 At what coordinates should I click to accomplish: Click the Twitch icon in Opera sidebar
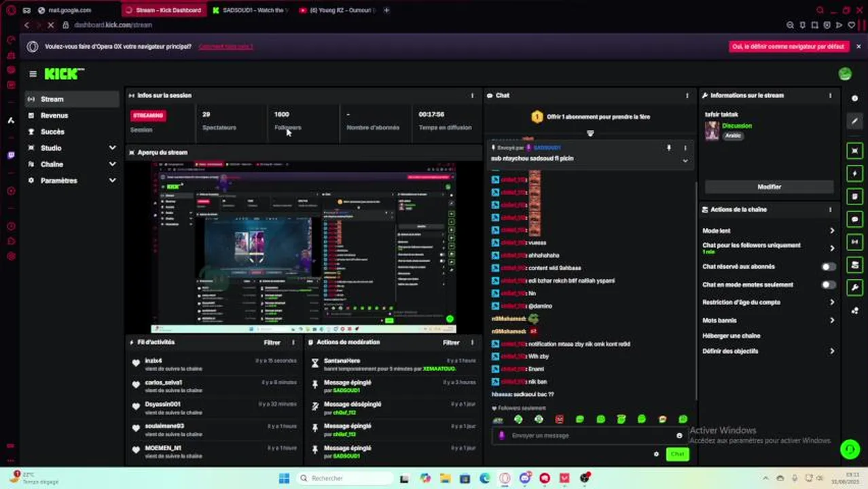click(11, 156)
